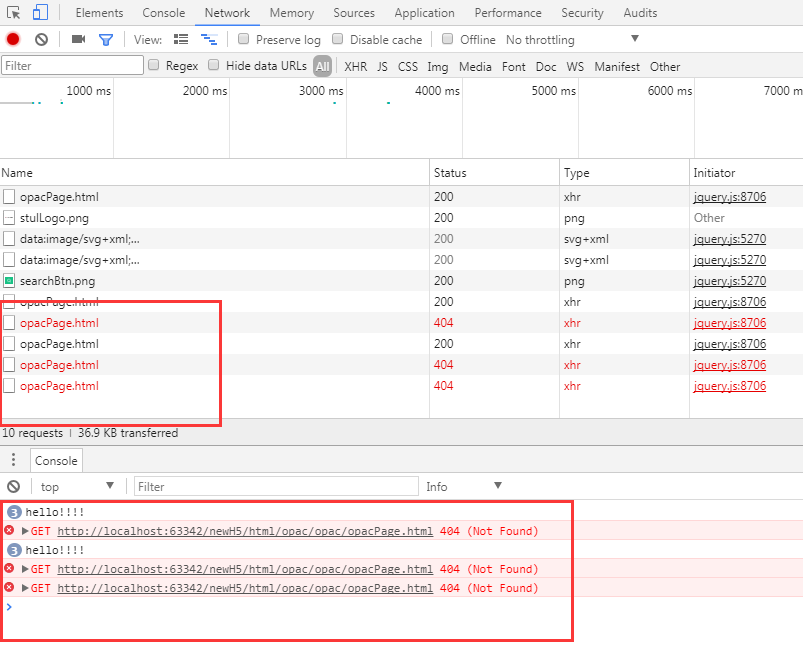Select the Console drawer tab
The width and height of the screenshot is (803, 656).
tap(56, 460)
